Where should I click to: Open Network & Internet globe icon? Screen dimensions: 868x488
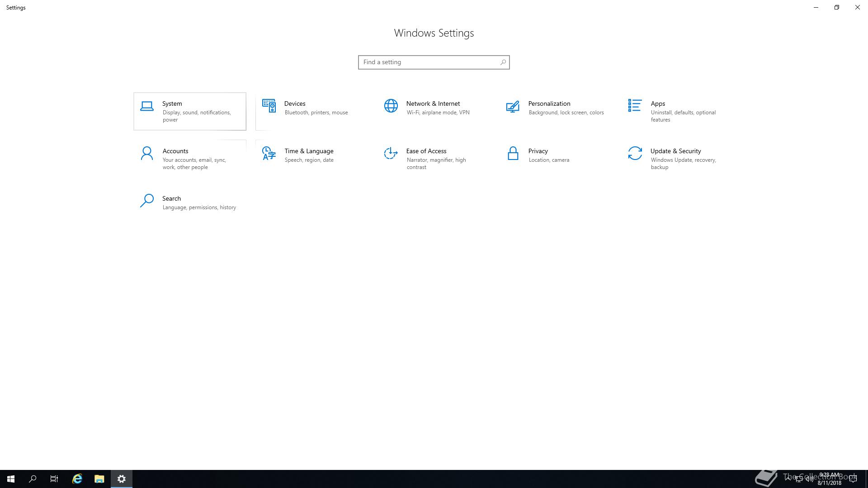[391, 106]
